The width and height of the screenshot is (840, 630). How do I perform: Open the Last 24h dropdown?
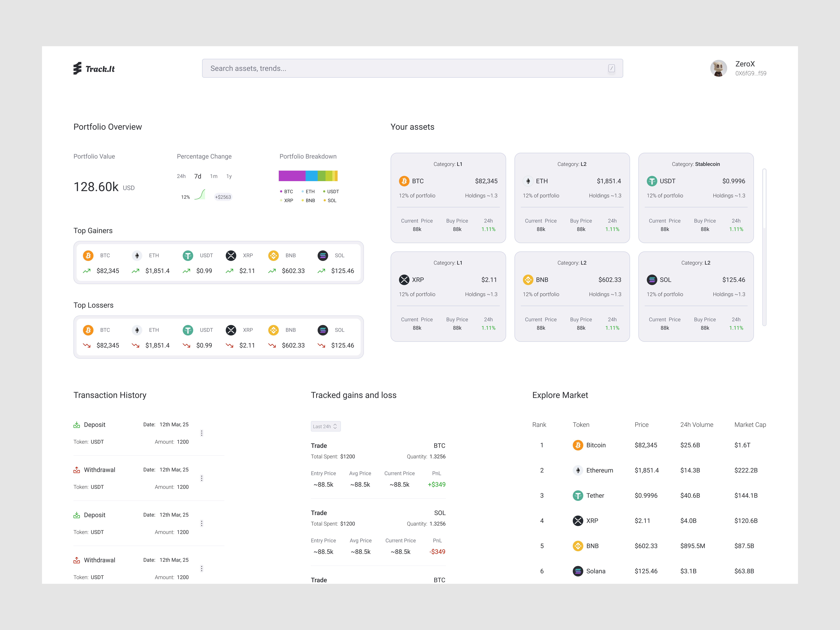click(325, 426)
